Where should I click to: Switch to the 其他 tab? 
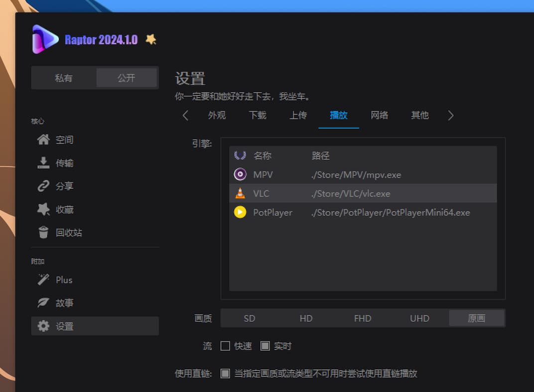coord(420,116)
